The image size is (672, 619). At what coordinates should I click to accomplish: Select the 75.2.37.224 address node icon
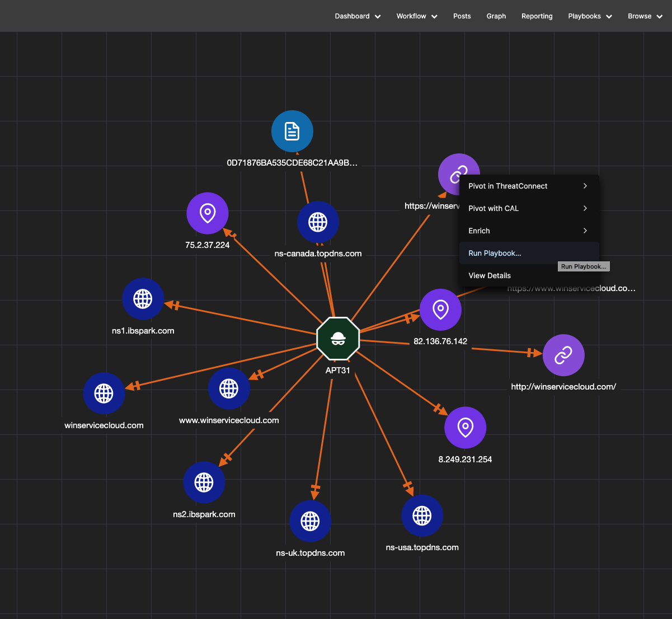208,213
